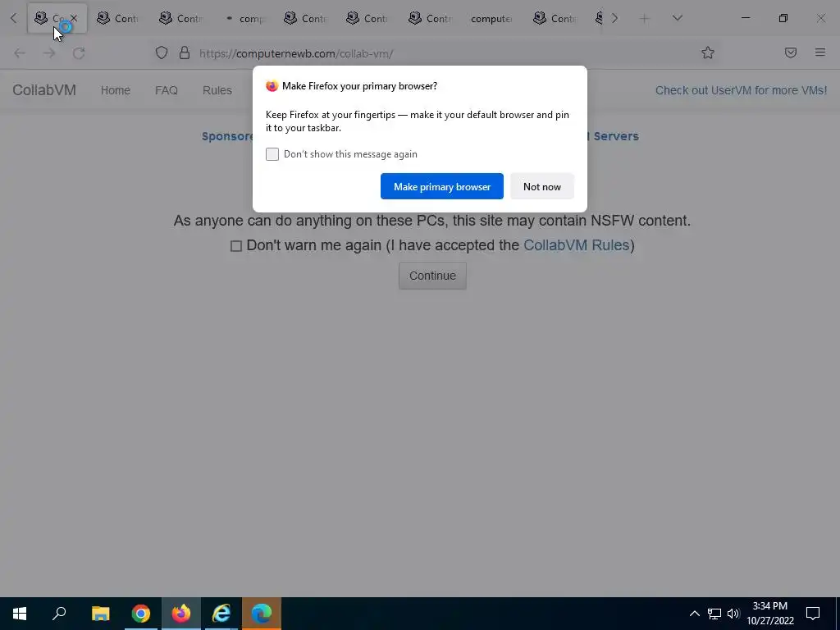This screenshot has height=630, width=840.
Task: Open the Save to Pocket icon
Action: tap(790, 52)
